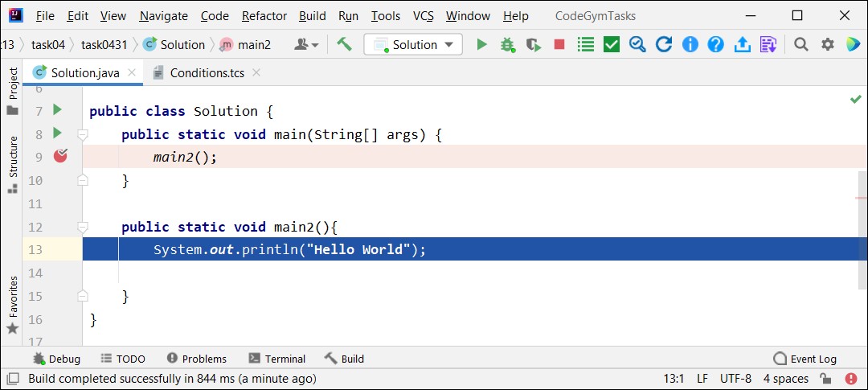The image size is (868, 390).
Task: Click run gutter arrow on line 7
Action: coord(57,109)
